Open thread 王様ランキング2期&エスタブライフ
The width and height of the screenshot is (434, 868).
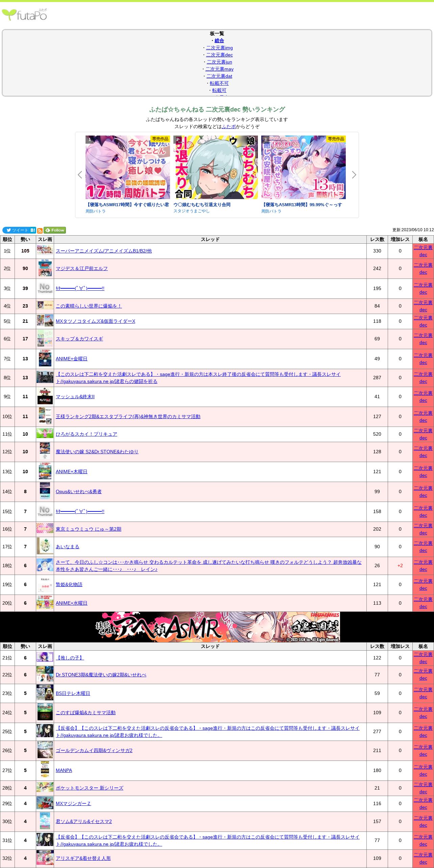click(x=128, y=416)
